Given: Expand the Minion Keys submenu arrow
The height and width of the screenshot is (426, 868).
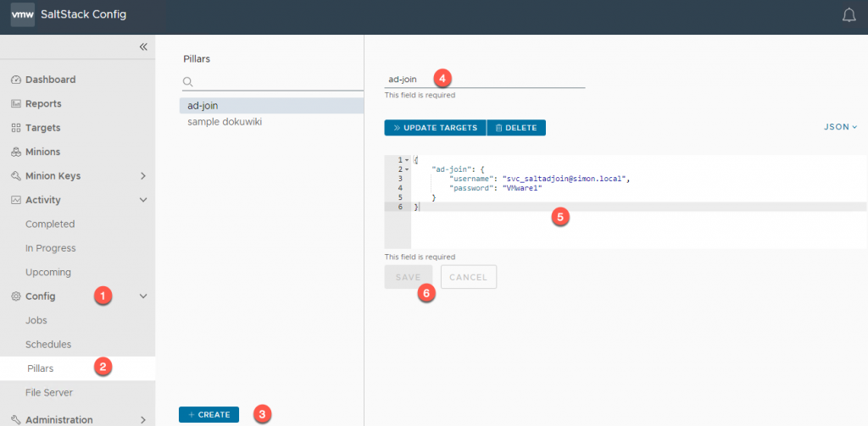Looking at the screenshot, I should 142,176.
